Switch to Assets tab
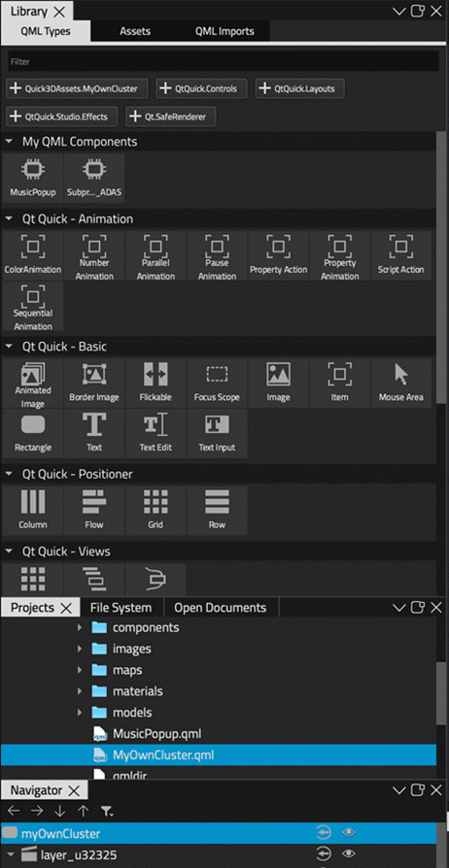Screen dimensions: 449x868 (x=135, y=31)
